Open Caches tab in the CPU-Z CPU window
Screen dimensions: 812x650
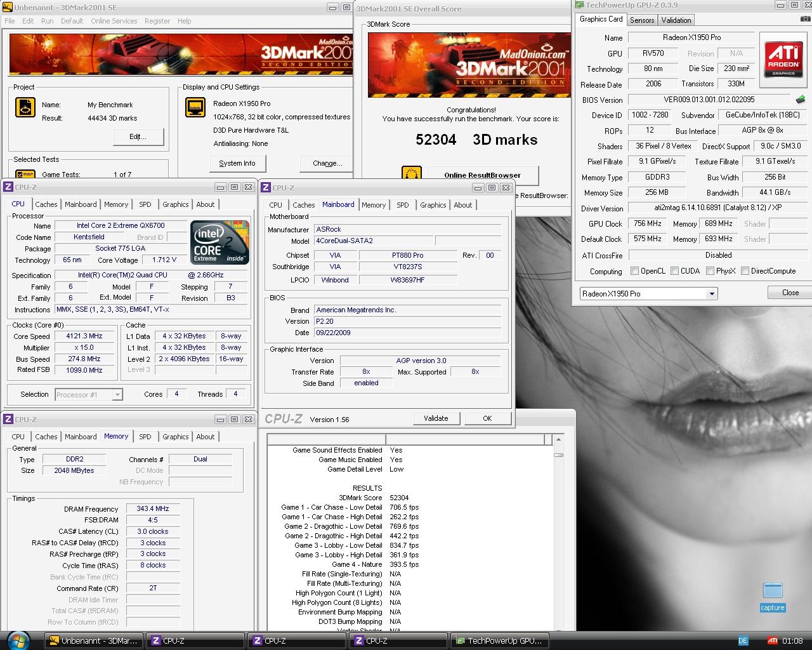point(46,204)
